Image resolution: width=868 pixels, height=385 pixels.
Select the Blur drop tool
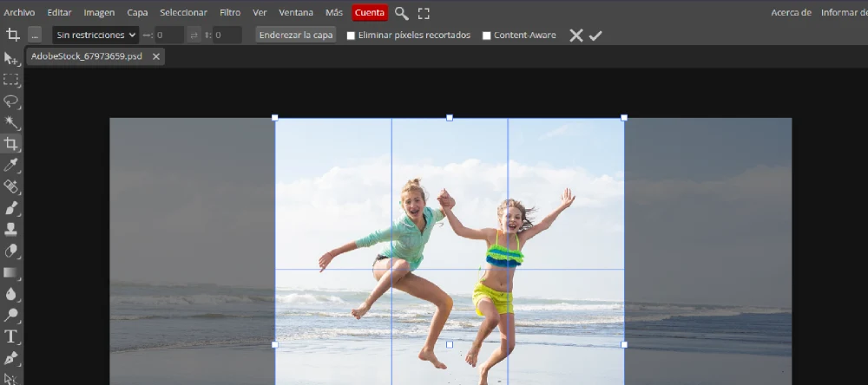point(11,293)
